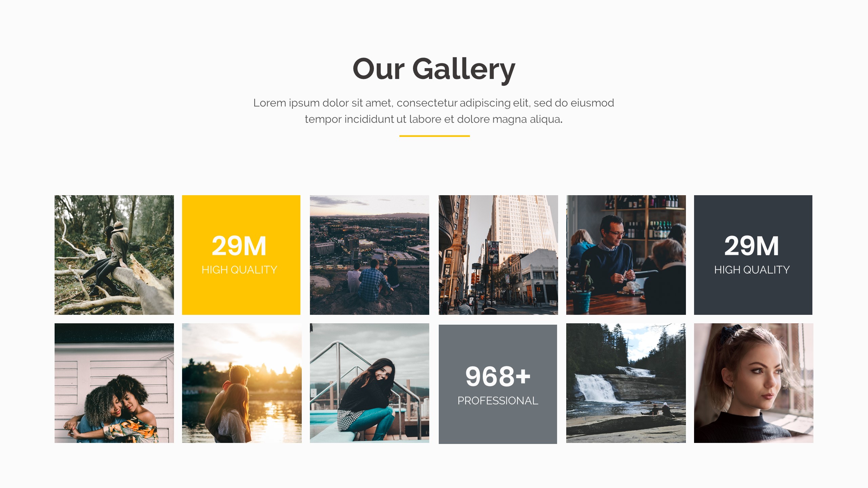The image size is (868, 488).
Task: Click "HIGH QUALITY" label on yellow tile
Action: [239, 270]
